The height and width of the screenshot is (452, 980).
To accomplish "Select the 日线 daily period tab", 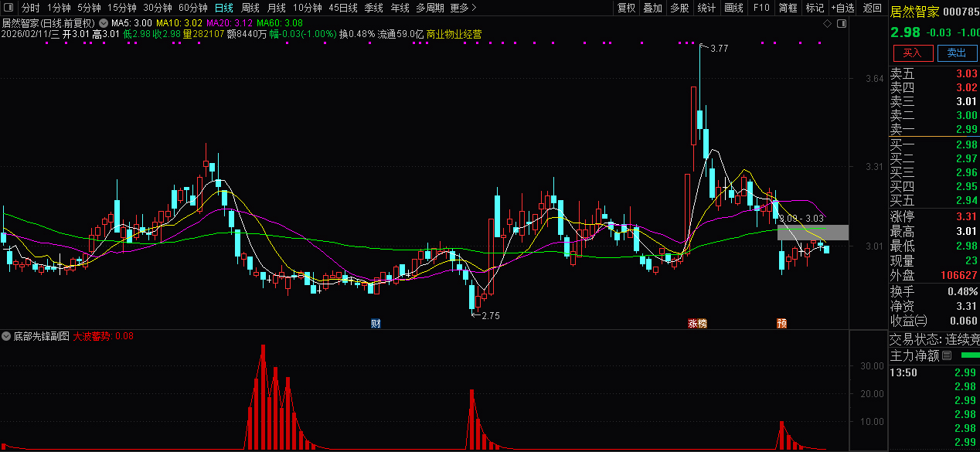I will point(223,8).
